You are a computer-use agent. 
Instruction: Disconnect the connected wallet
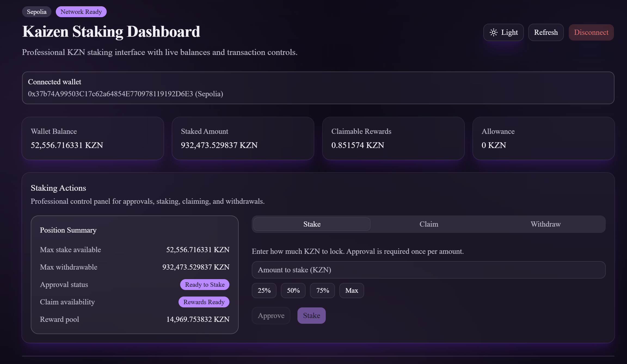point(591,32)
